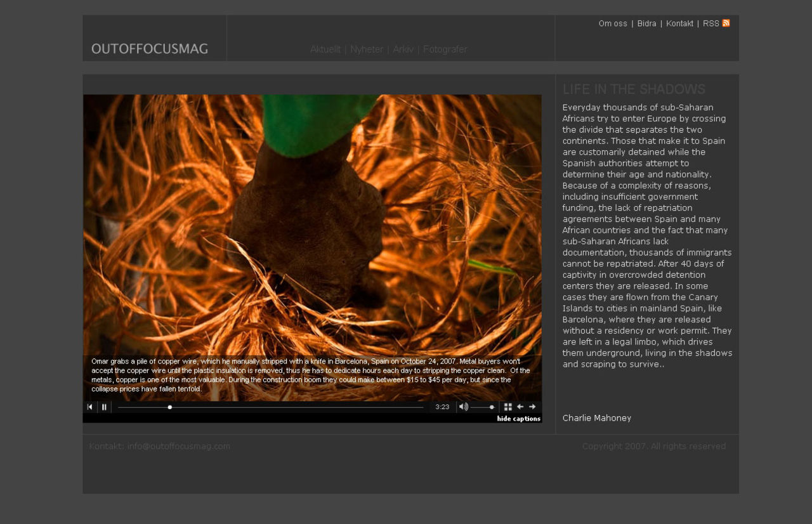Click the OUTOFFOCUSMAG logo
This screenshot has width=812, height=524.
coord(150,49)
